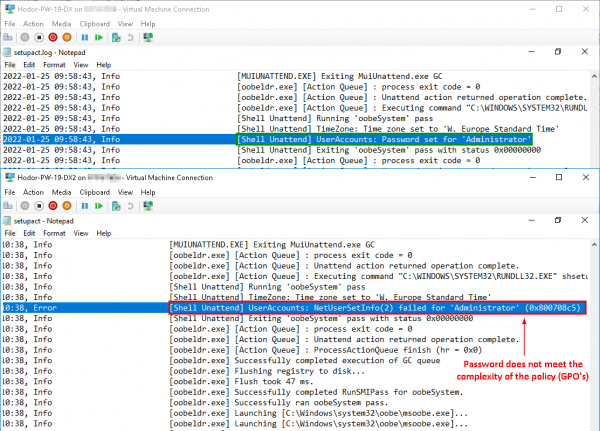Open View menu in setupact.log Notepad
The height and width of the screenshot is (431, 600).
point(81,65)
